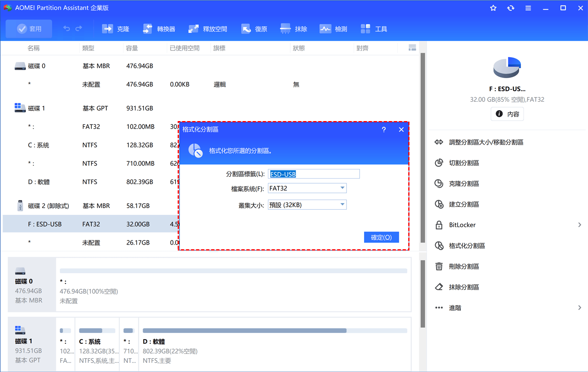
Task: Open the Converter (轉換器) toolbar icon
Action: tap(147, 29)
